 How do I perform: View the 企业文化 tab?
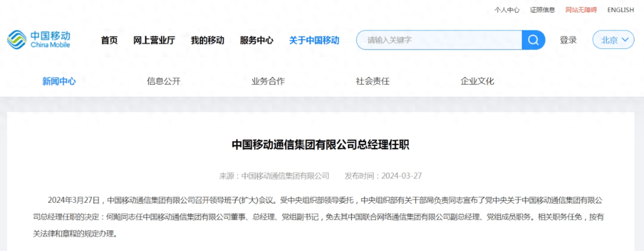477,81
